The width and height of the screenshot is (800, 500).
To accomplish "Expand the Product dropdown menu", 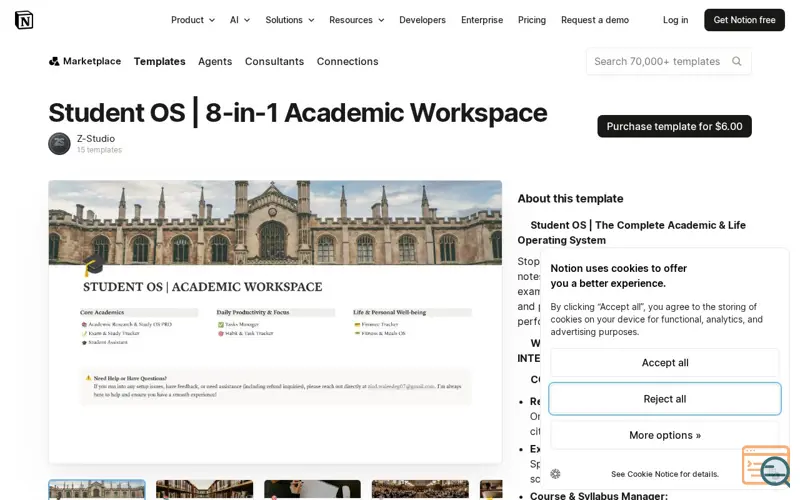I will tap(193, 20).
